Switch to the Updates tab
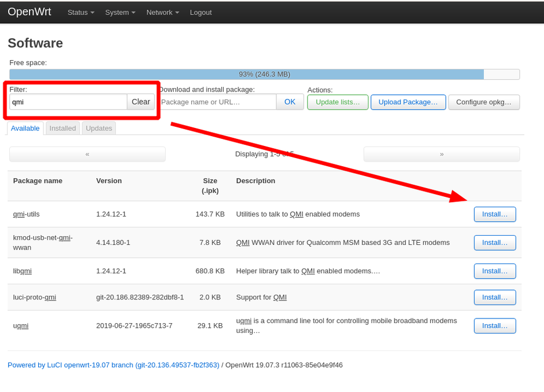 tap(98, 128)
